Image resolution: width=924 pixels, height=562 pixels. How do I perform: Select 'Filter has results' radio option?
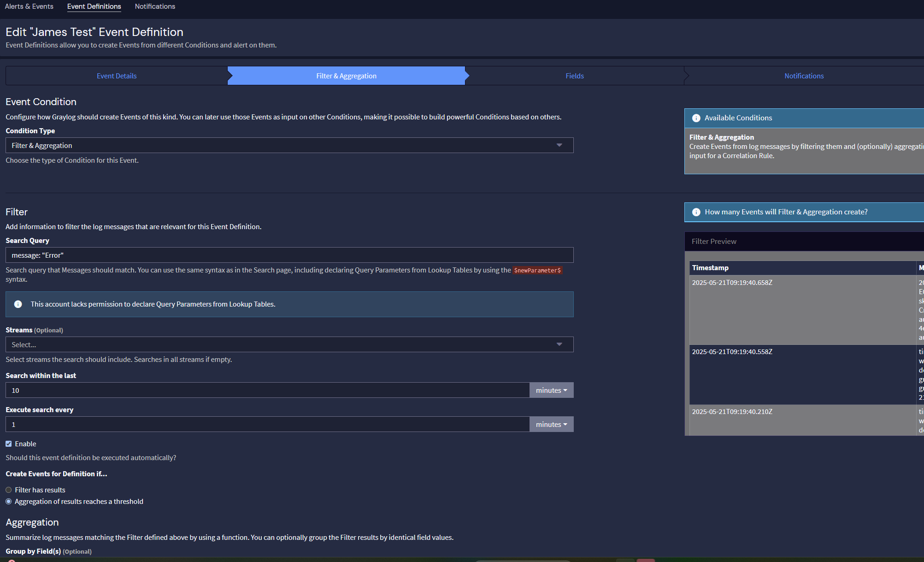click(9, 490)
